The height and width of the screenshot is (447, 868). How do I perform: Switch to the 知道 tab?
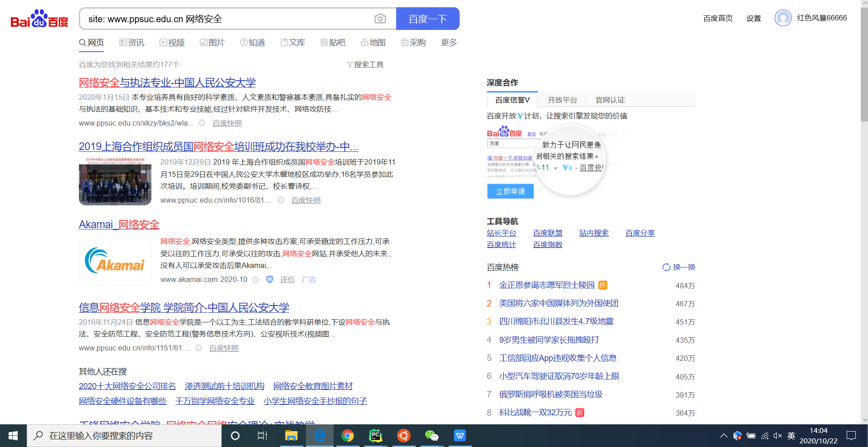(x=252, y=43)
